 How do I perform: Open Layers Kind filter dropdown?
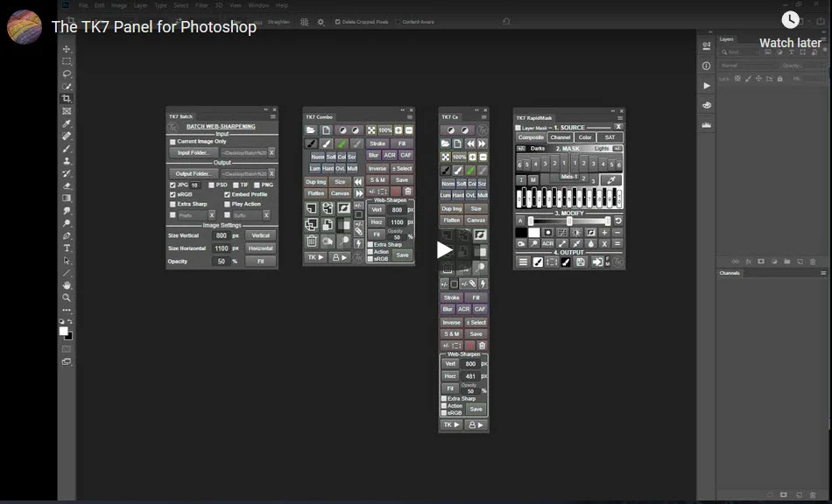pos(742,52)
